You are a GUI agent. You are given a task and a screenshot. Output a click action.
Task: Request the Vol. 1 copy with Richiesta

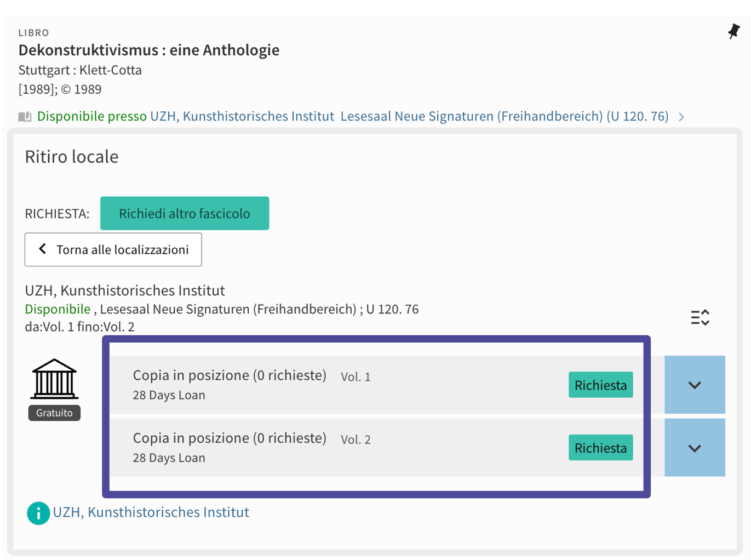[x=600, y=385]
